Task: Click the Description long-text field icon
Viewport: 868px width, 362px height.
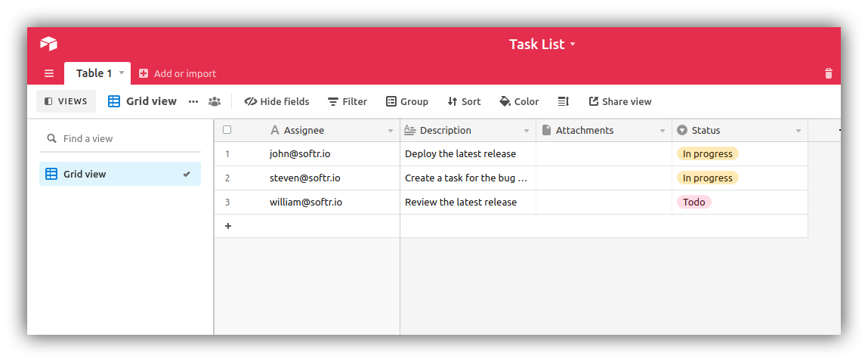Action: (x=409, y=130)
